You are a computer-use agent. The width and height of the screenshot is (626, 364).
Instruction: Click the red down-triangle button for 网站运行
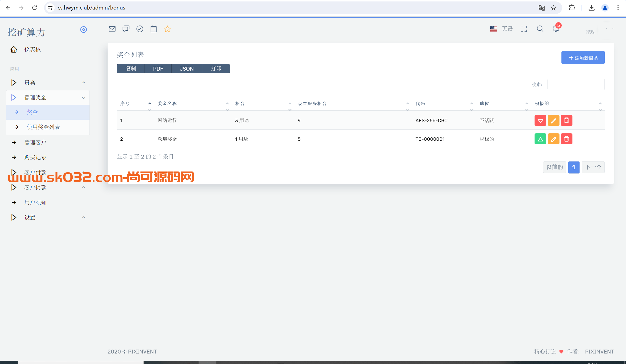click(540, 120)
